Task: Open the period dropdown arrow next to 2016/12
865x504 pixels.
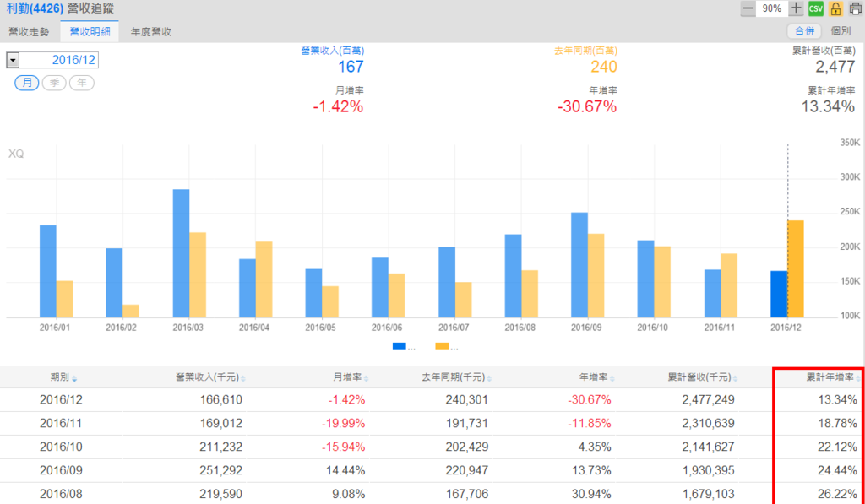Action: click(x=14, y=60)
